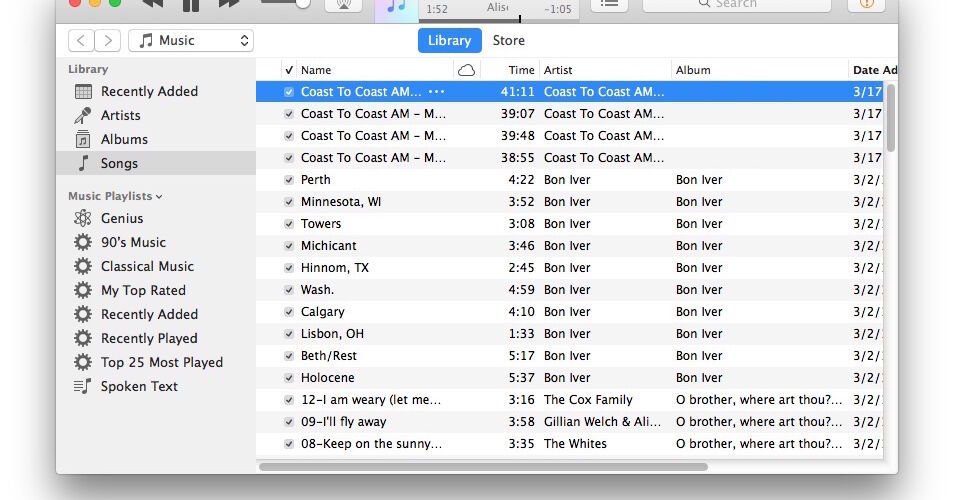Uncheck the Hinnom, TX checkbox
Image resolution: width=954 pixels, height=500 pixels.
coord(289,268)
